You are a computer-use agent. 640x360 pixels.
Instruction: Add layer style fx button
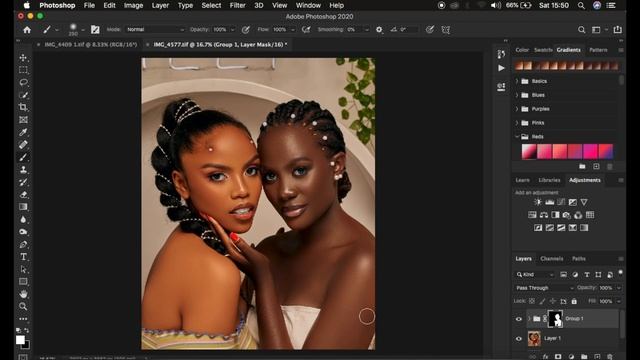pyautogui.click(x=545, y=356)
